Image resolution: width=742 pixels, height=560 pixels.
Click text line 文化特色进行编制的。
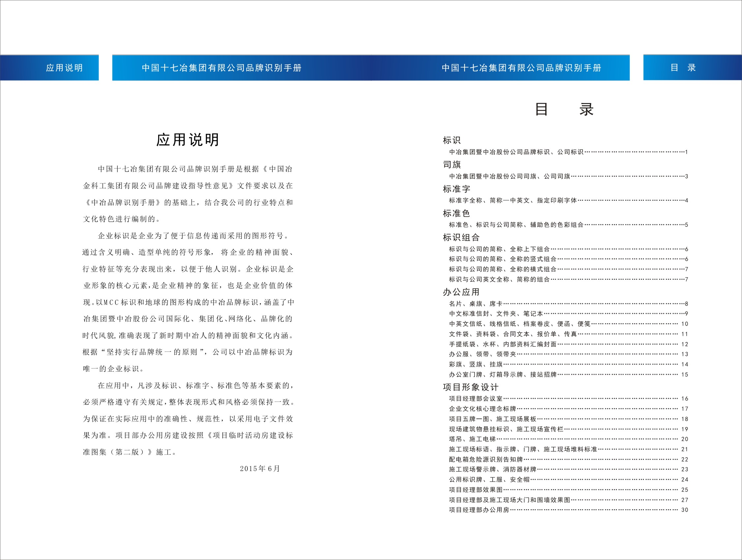122,219
